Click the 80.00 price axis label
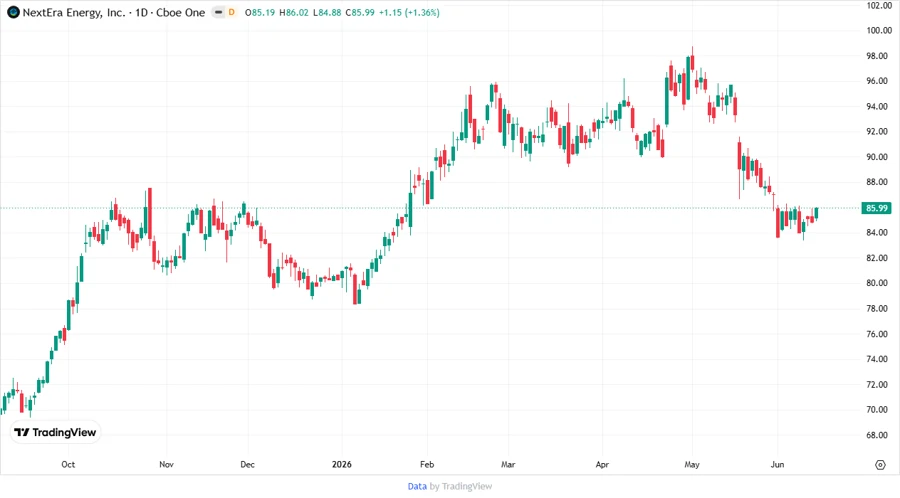 click(x=877, y=283)
